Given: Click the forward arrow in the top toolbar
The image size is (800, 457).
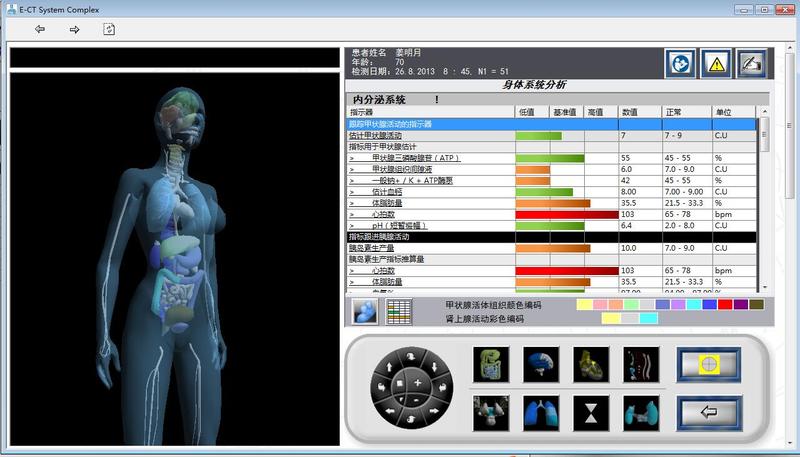Looking at the screenshot, I should [x=74, y=30].
